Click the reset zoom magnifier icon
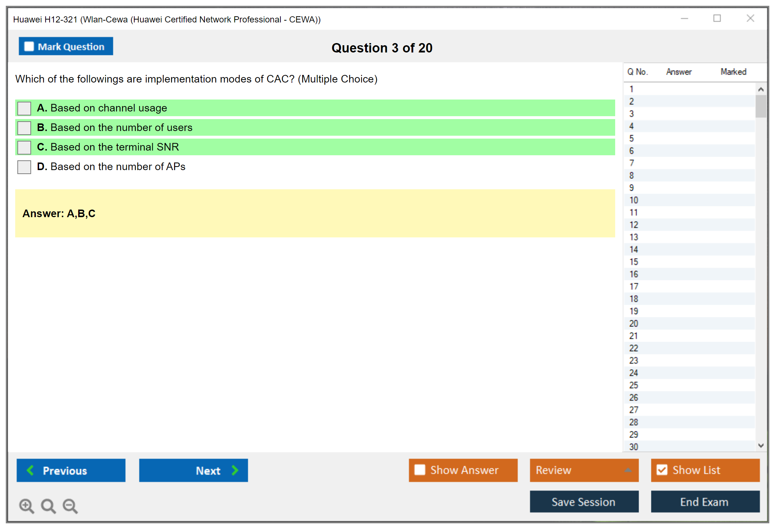778x532 pixels. point(48,506)
